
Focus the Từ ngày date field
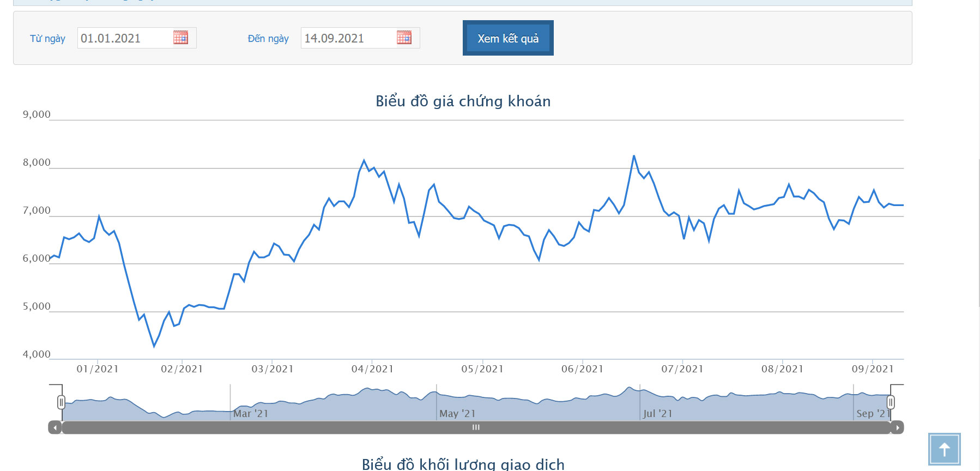coord(124,38)
